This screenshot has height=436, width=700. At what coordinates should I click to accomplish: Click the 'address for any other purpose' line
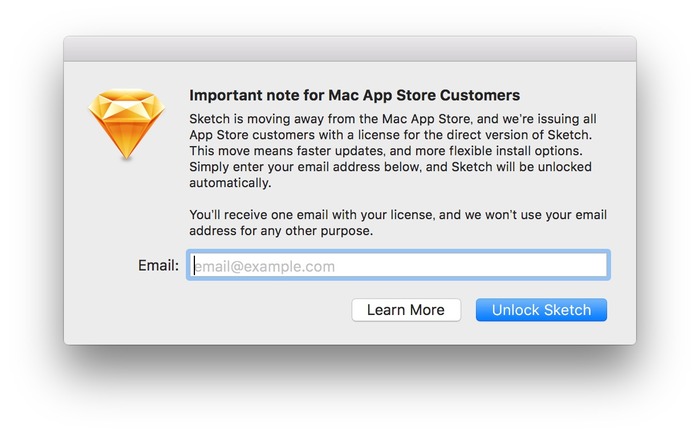[x=281, y=231]
